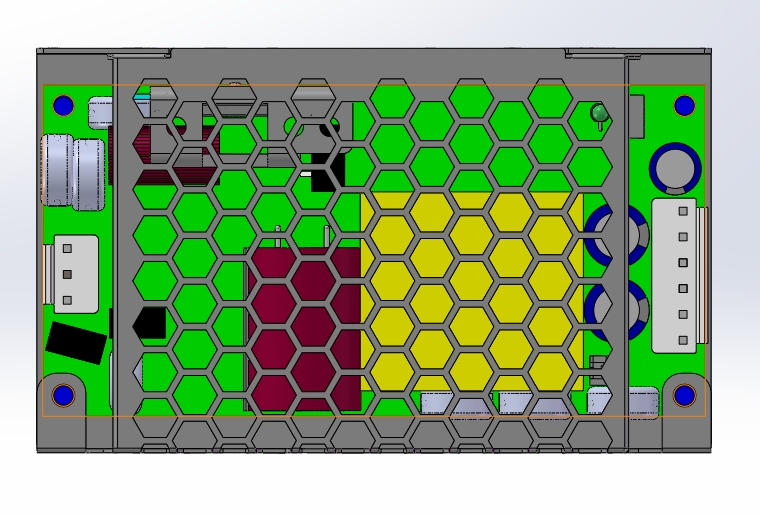Select the dark red finned heatsink part
This screenshot has width=760, height=516.
(164, 155)
